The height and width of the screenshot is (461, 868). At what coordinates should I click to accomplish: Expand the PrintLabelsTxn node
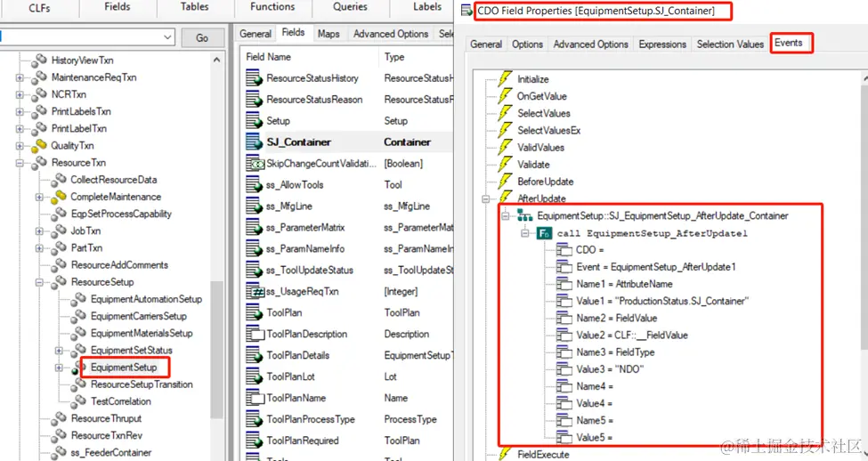20,112
